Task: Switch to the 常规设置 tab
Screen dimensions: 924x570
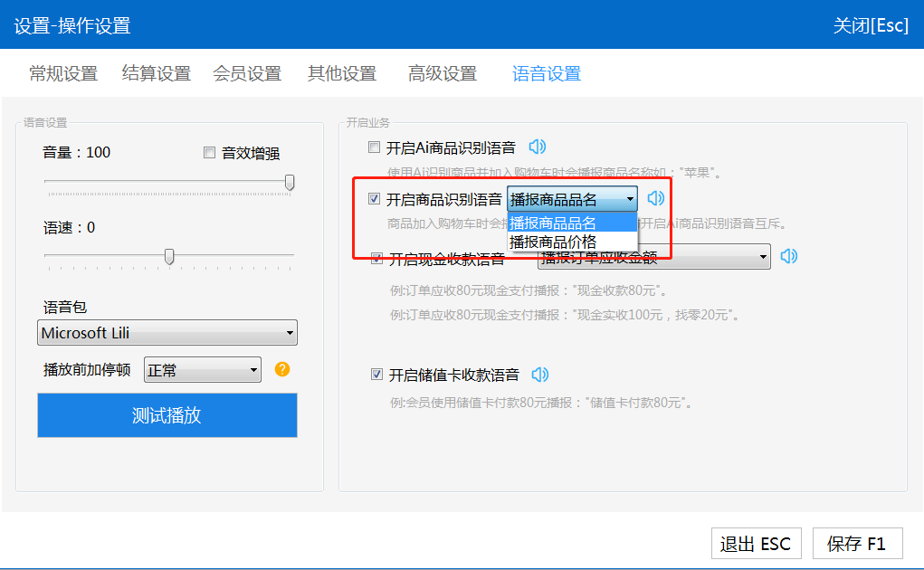Action: [63, 74]
